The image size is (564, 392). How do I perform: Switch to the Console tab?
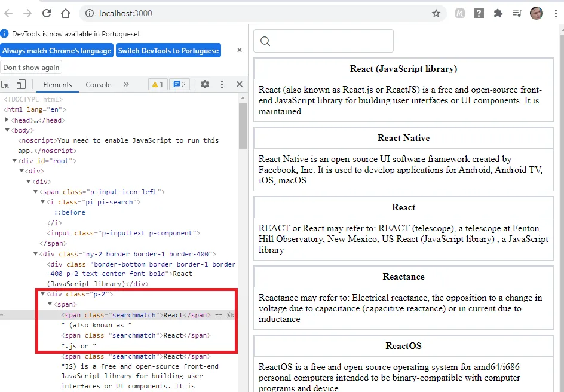pos(98,84)
